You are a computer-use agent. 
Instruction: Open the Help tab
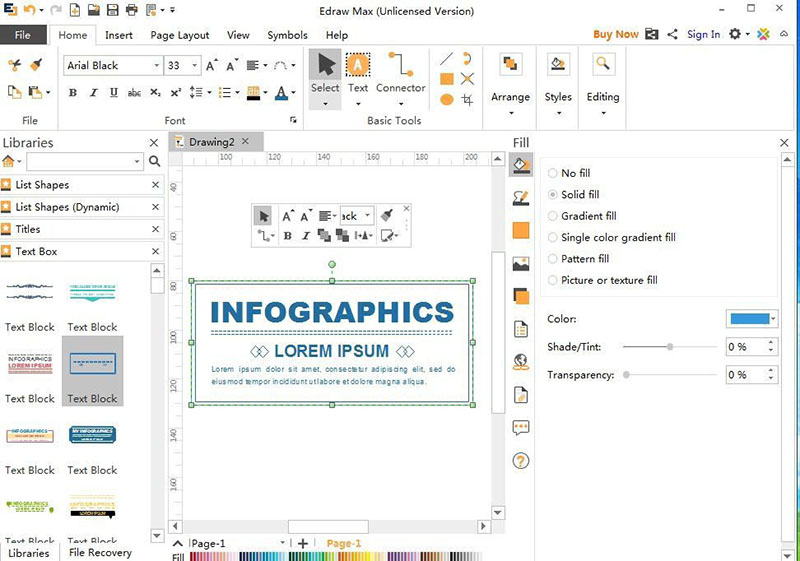click(337, 35)
